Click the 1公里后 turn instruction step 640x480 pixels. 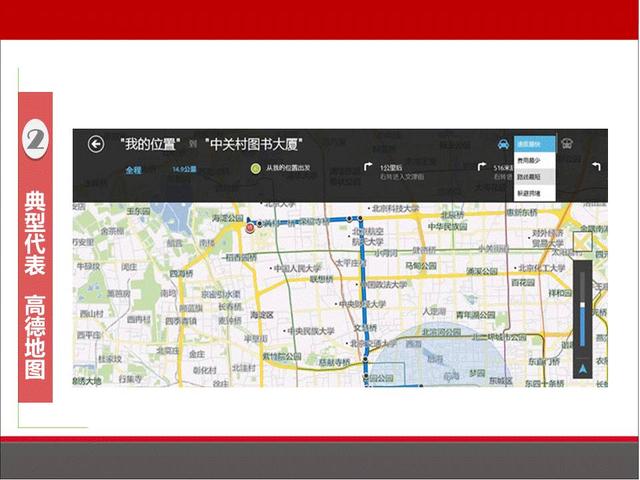tap(402, 172)
